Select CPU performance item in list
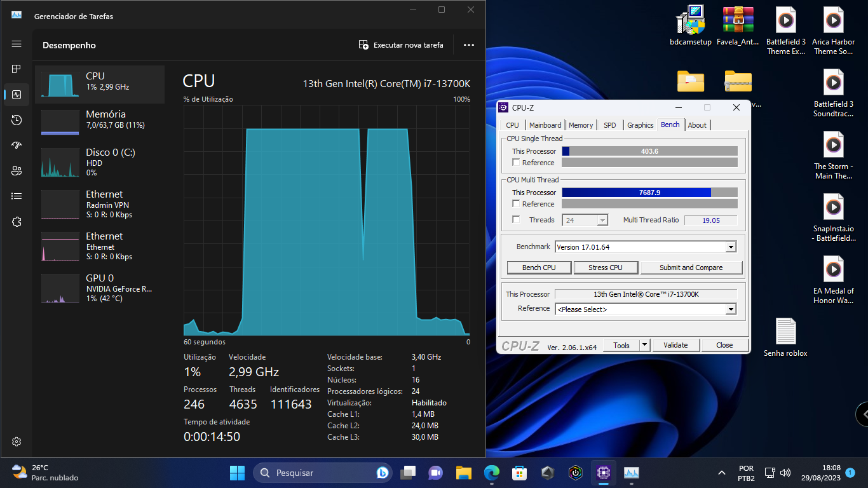Image resolution: width=868 pixels, height=488 pixels. (x=100, y=84)
